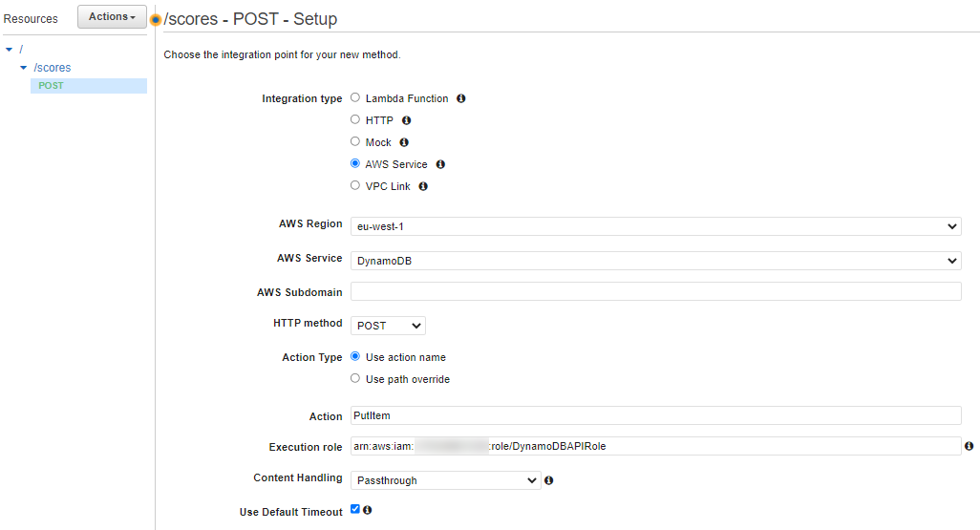Click the Use Default Timeout label
The height and width of the screenshot is (530, 980).
point(290,512)
